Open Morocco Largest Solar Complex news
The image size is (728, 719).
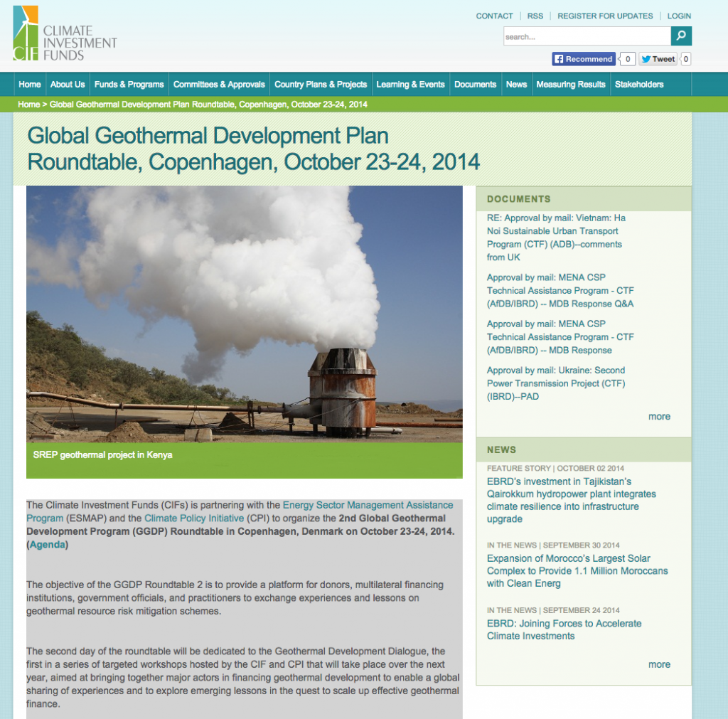[x=577, y=571]
